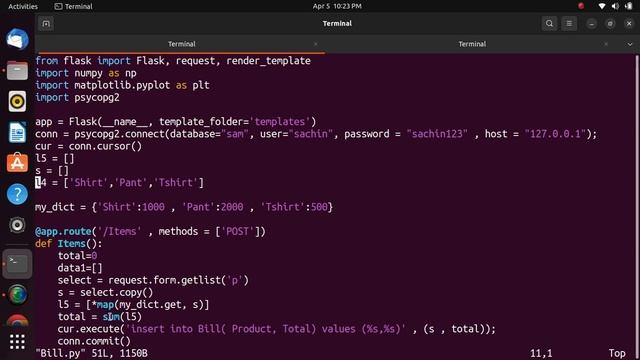The width and height of the screenshot is (640, 360).
Task: Click 'total = sum(l5)' line
Action: coord(100,317)
